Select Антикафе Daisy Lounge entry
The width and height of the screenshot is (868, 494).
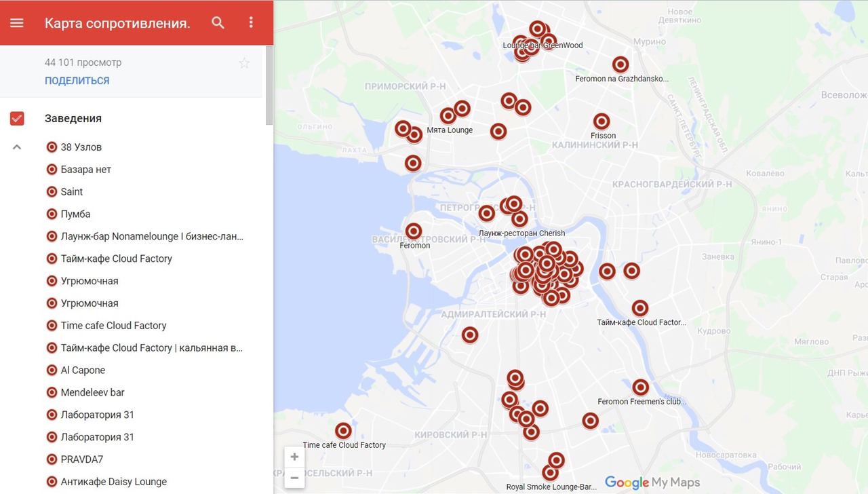click(114, 482)
